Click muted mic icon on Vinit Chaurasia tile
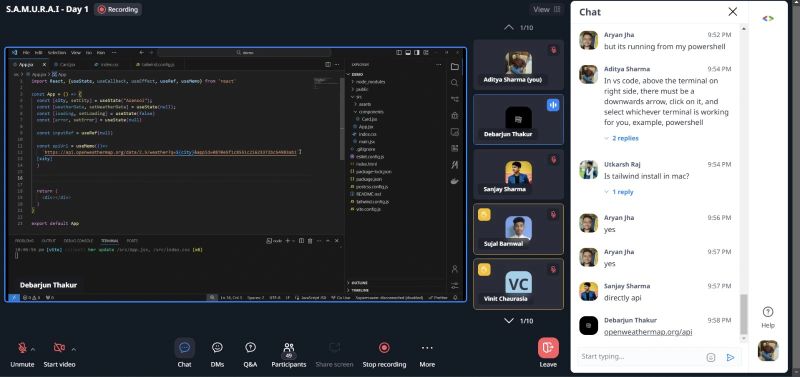The height and width of the screenshot is (377, 800). click(553, 269)
